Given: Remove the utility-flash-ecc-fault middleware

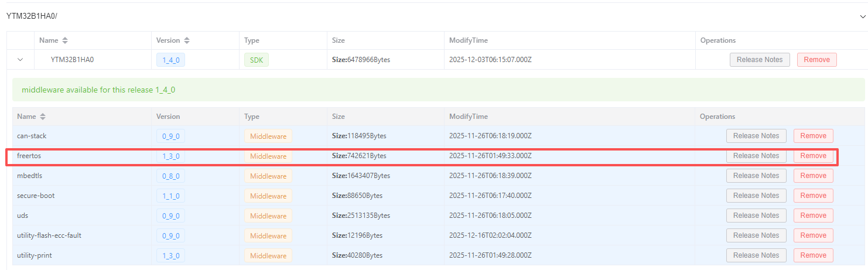Looking at the screenshot, I should coord(813,235).
